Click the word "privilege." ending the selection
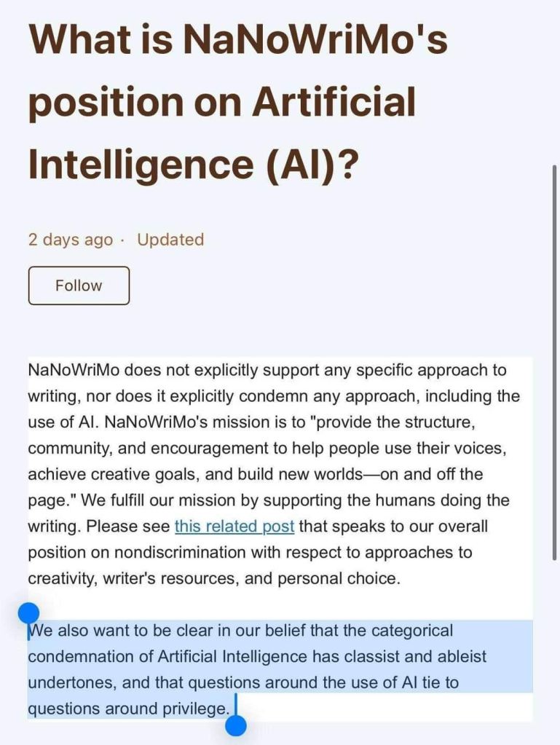The width and height of the screenshot is (560, 745). pyautogui.click(x=193, y=709)
